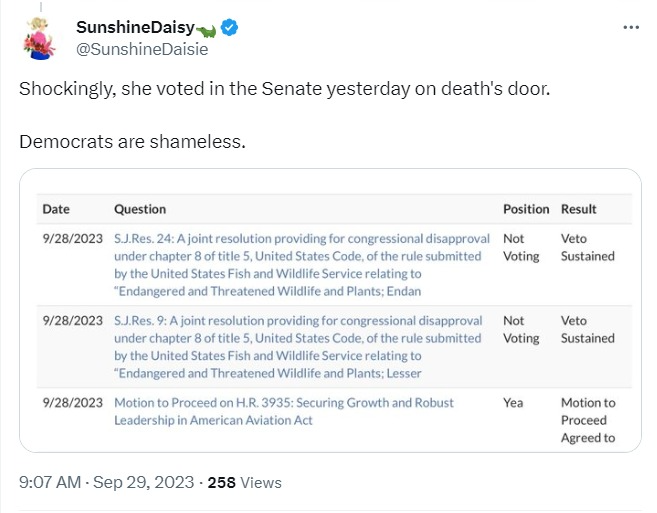Viewport: 657px width, 513px height.
Task: Click the blue verified badge icon
Action: (x=230, y=28)
